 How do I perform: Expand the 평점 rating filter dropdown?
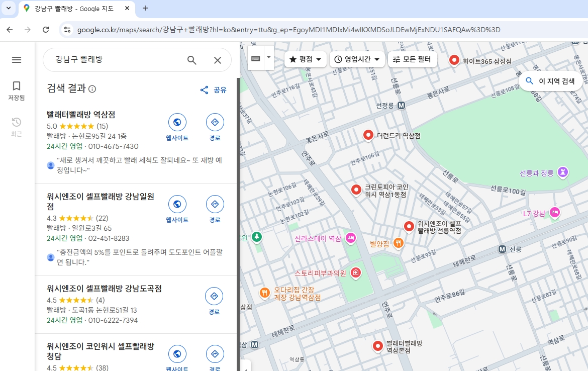[x=306, y=59]
